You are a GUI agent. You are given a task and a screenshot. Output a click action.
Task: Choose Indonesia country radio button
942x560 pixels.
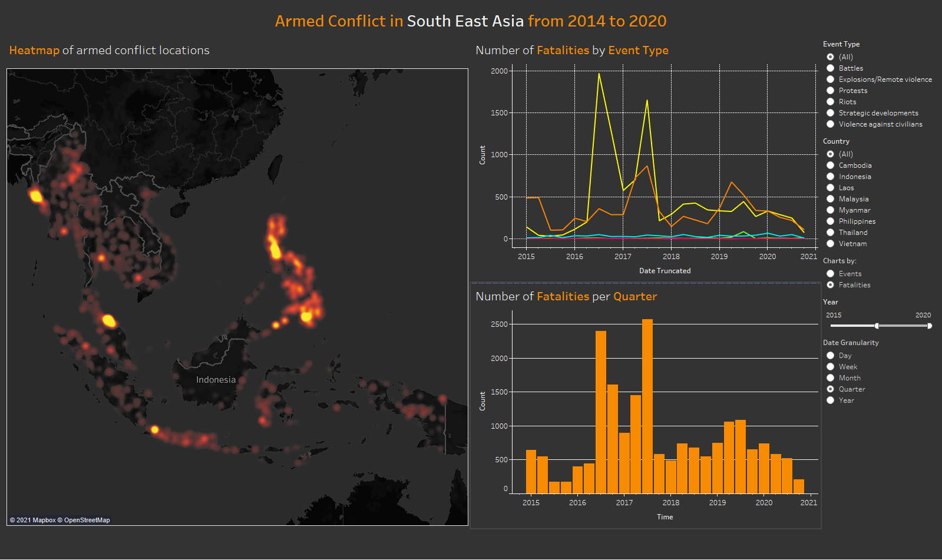coord(830,177)
